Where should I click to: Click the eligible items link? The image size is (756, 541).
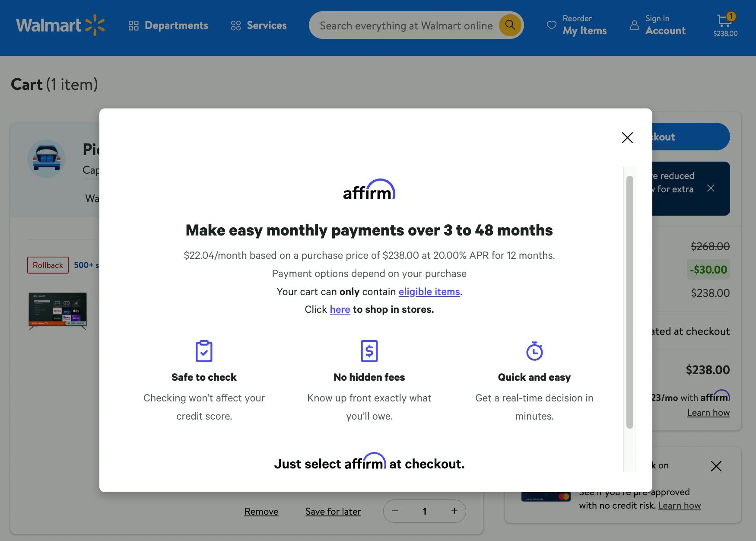pos(429,292)
